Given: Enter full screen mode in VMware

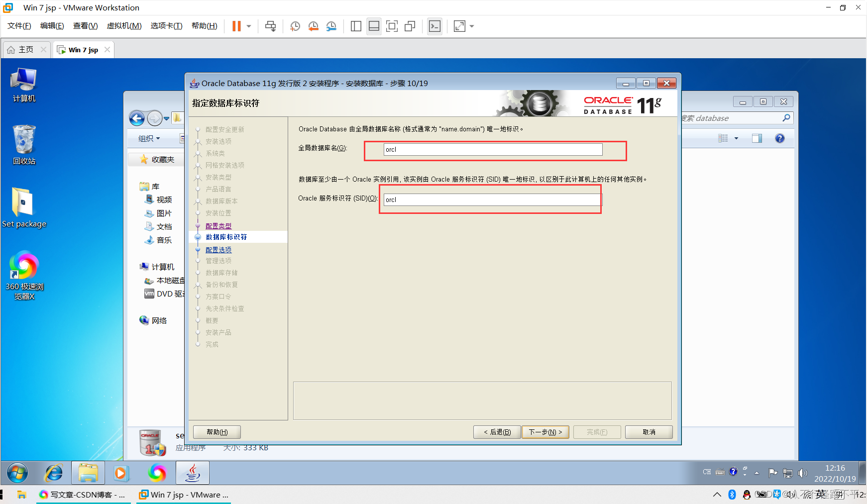Looking at the screenshot, I should 392,26.
